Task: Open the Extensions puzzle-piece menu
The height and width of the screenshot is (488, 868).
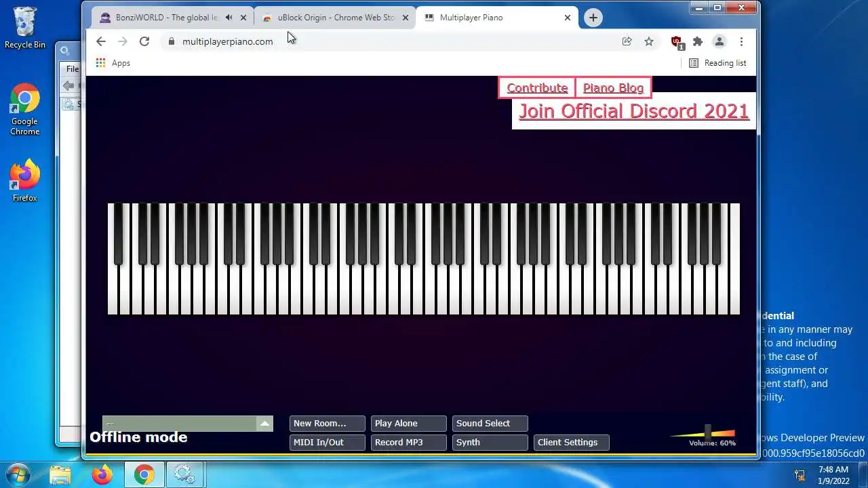Action: click(698, 41)
